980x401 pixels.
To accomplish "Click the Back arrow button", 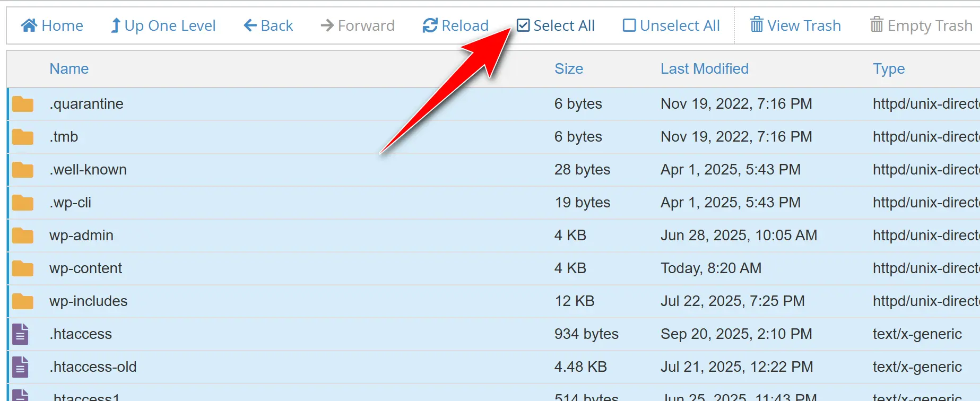I will pyautogui.click(x=268, y=25).
